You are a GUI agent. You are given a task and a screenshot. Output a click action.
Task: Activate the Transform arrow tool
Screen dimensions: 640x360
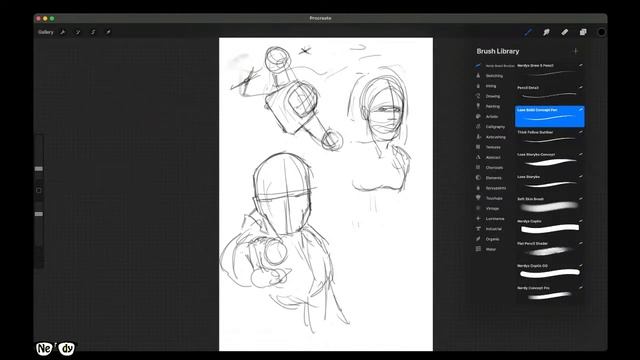(x=108, y=32)
